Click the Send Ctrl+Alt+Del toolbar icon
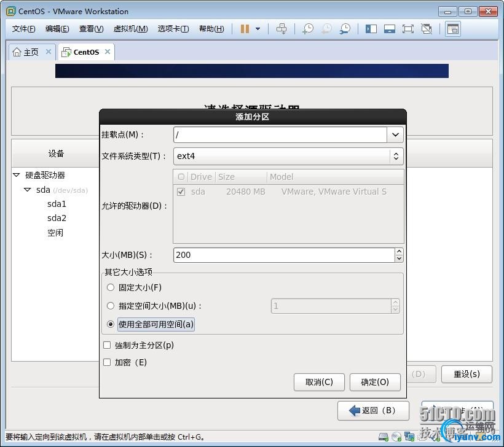Image resolution: width=504 pixels, height=447 pixels. click(282, 29)
